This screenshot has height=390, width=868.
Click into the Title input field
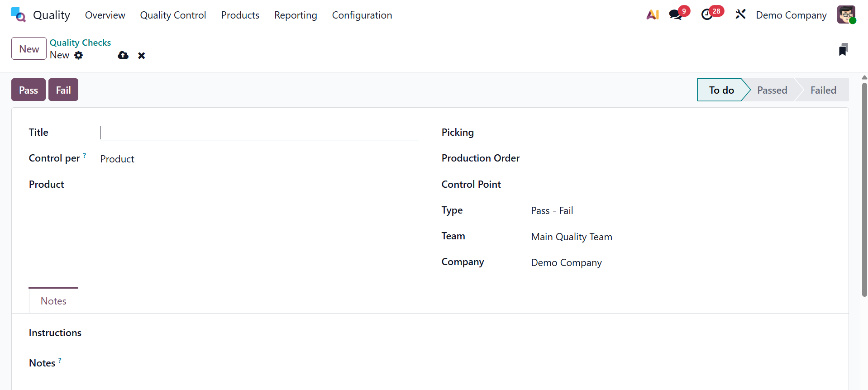[259, 133]
